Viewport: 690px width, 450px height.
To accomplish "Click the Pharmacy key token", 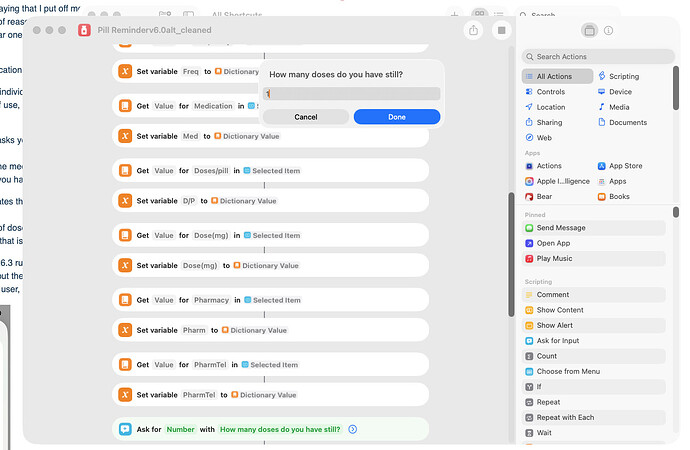I will [211, 300].
